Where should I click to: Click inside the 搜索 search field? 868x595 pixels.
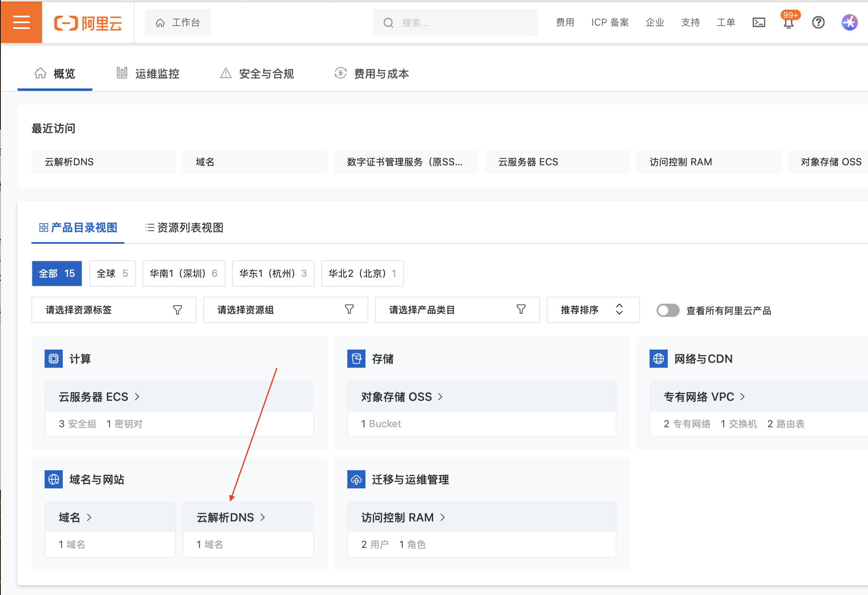455,22
